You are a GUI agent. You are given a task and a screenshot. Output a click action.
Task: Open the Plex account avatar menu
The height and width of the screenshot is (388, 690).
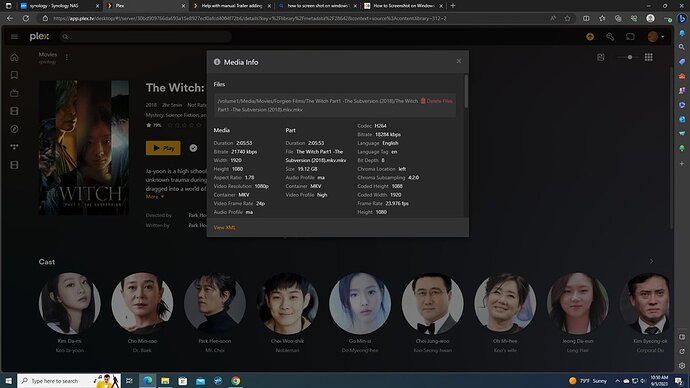[x=655, y=37]
